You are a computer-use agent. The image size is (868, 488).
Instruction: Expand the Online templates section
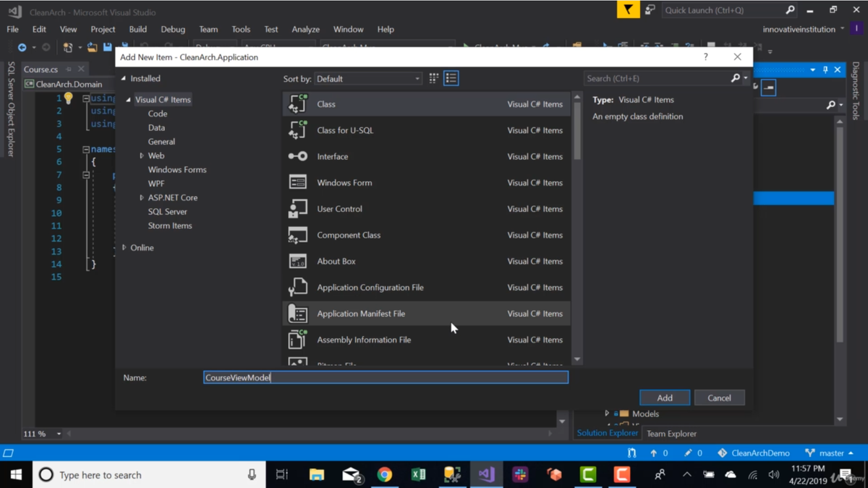(124, 247)
